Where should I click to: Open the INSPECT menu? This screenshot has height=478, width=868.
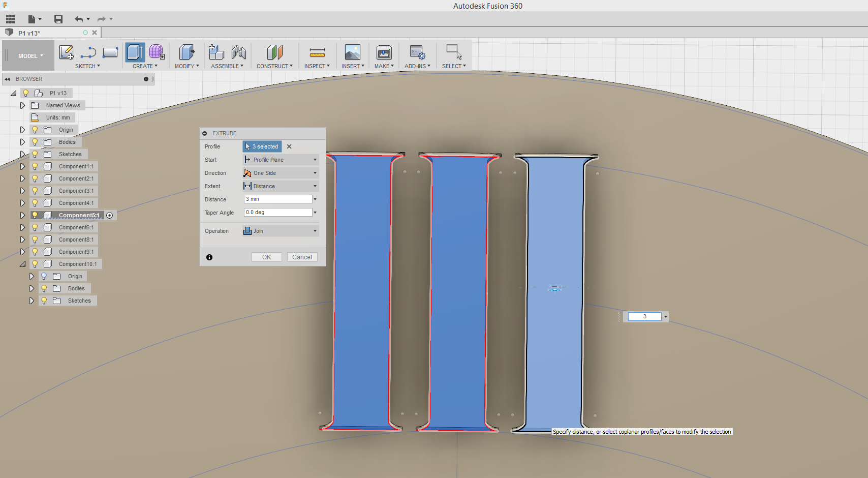coord(317,66)
